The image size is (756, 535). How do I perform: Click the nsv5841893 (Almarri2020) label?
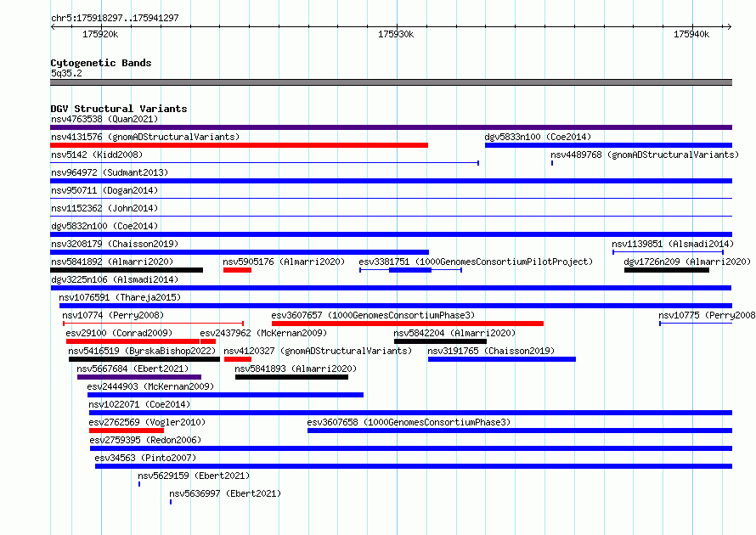point(296,369)
